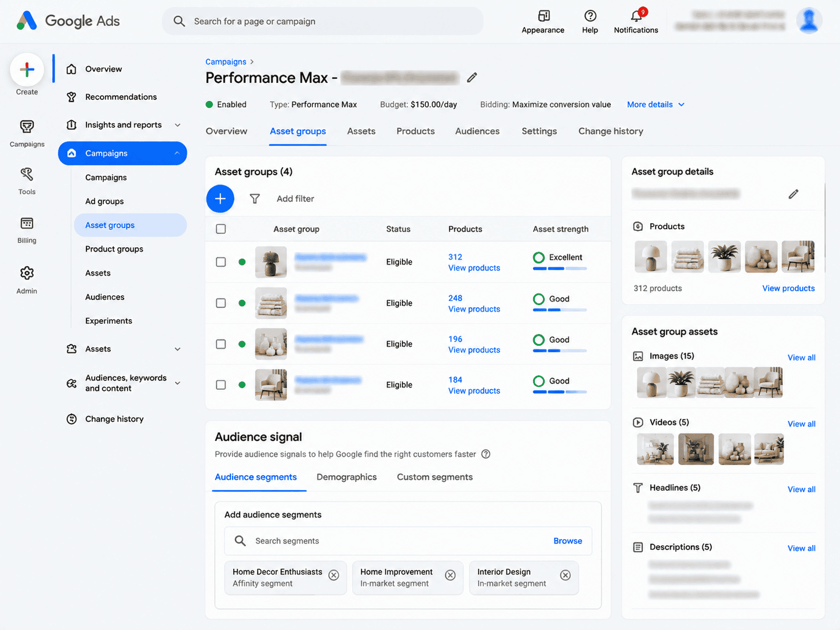Switch to the Products tab
This screenshot has width=840, height=630.
coord(415,131)
